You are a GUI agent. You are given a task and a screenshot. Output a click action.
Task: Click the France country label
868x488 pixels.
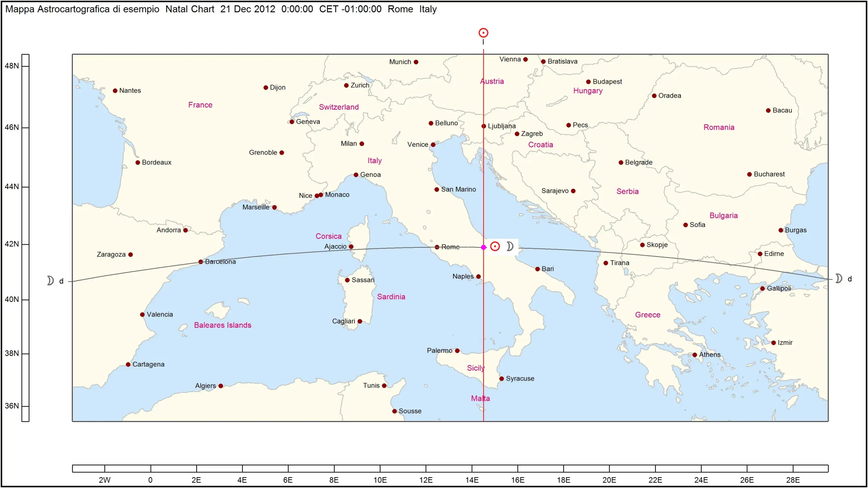(x=200, y=105)
